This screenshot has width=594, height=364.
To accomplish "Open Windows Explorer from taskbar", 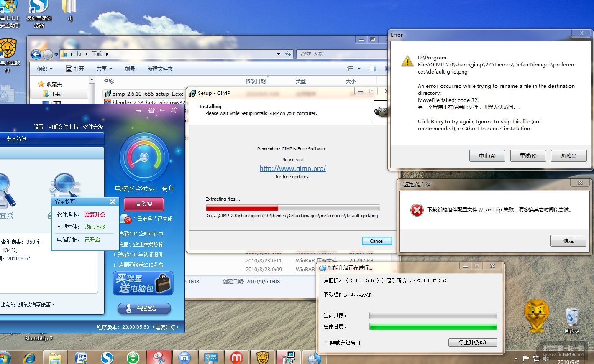I will [55, 358].
